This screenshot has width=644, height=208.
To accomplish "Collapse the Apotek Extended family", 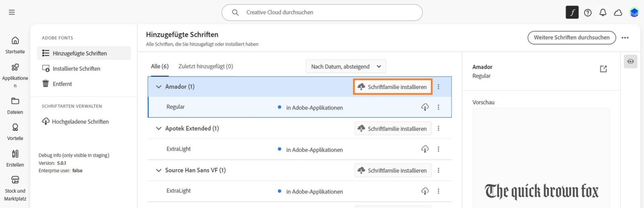I will (159, 129).
